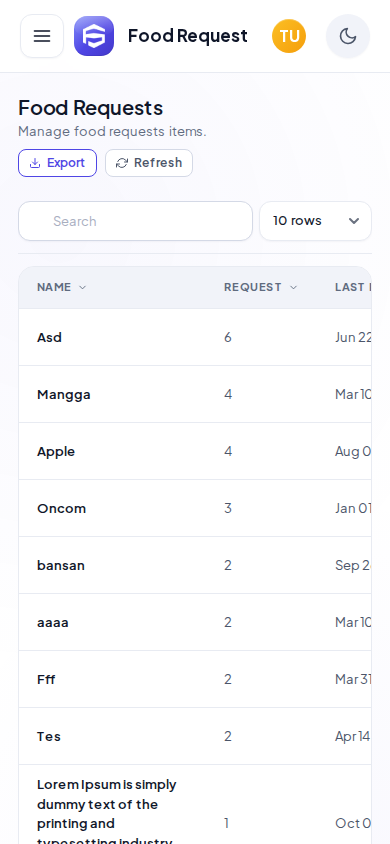Focus the Search input field
This screenshot has height=844, width=390.
tap(136, 221)
